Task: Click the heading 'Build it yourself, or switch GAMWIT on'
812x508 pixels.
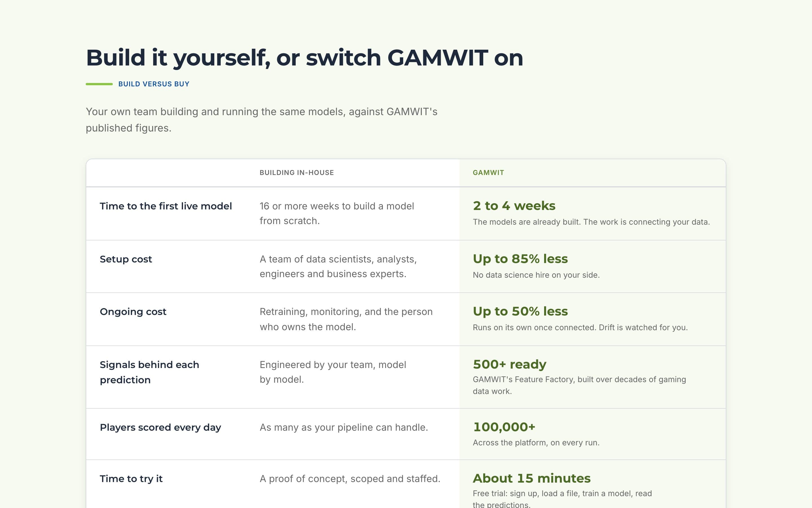Action: point(304,58)
